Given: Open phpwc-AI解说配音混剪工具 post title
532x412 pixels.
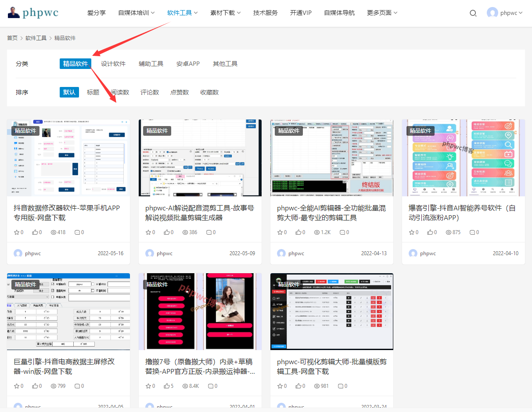Looking at the screenshot, I should [x=200, y=213].
